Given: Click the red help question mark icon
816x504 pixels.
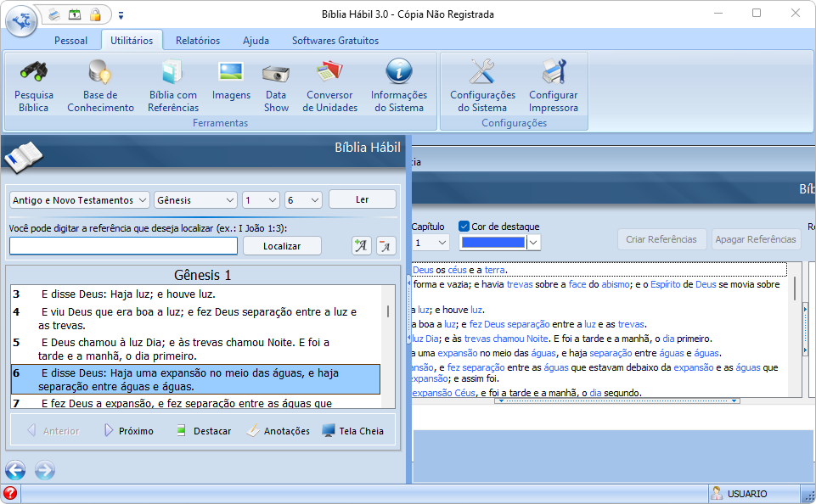Looking at the screenshot, I should [10, 493].
